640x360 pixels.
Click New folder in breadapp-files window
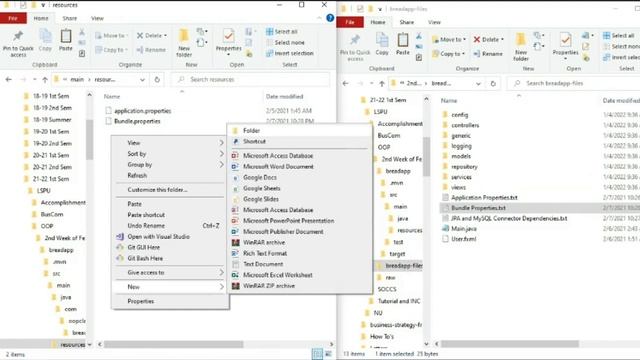(x=521, y=47)
